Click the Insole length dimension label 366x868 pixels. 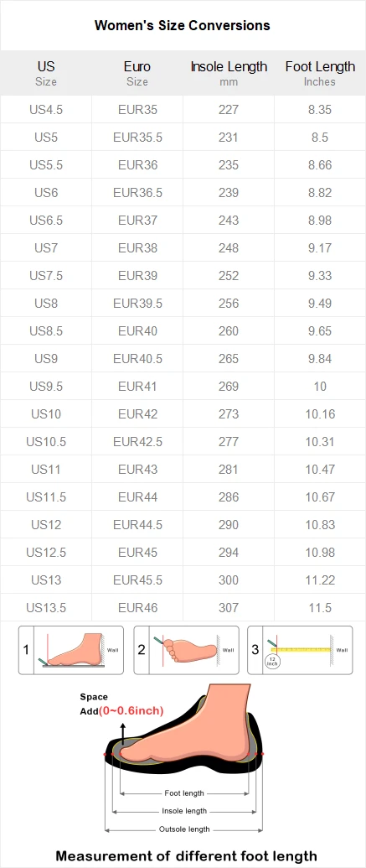[x=184, y=811]
